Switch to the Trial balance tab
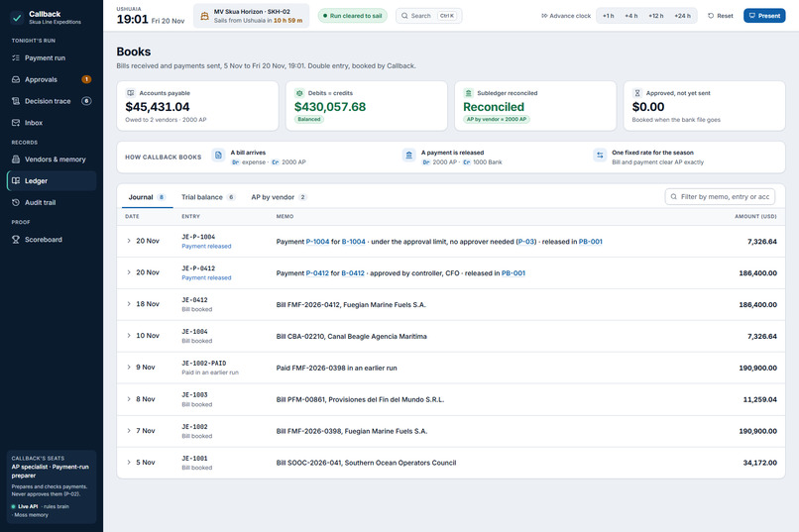Viewport: 799px width, 532px height. 208,197
